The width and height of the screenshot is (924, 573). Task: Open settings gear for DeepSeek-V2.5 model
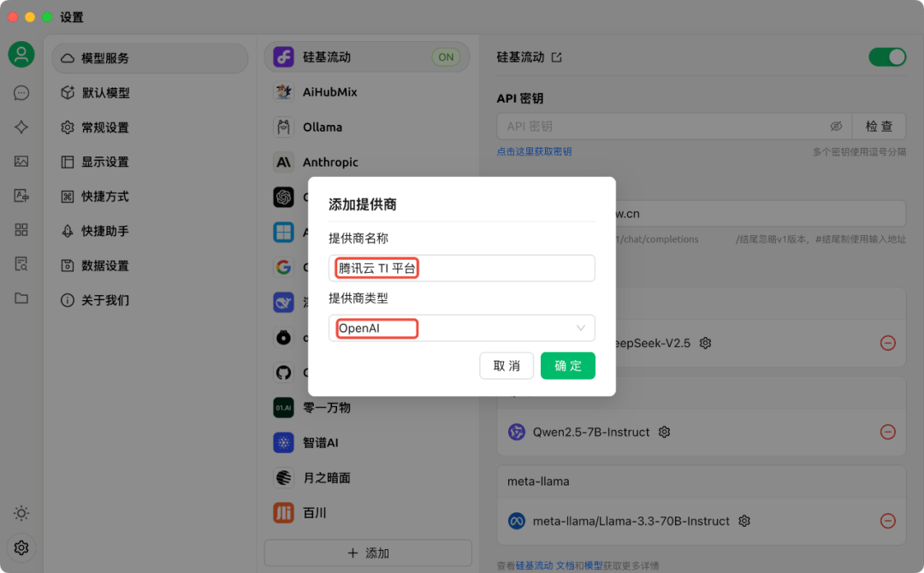tap(704, 342)
